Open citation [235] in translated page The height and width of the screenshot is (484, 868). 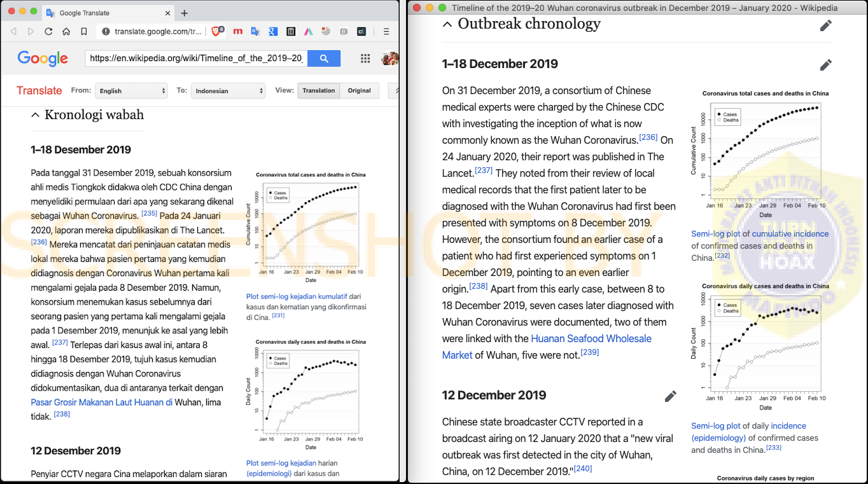(150, 214)
